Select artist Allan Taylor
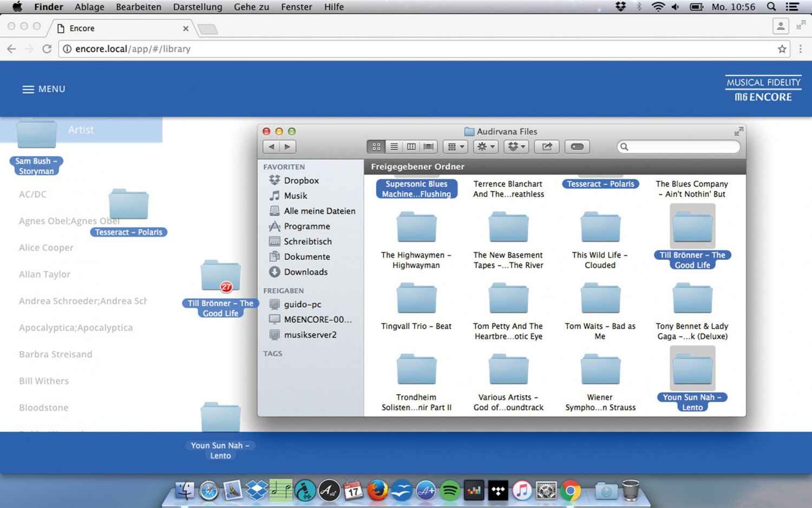 pyautogui.click(x=44, y=274)
